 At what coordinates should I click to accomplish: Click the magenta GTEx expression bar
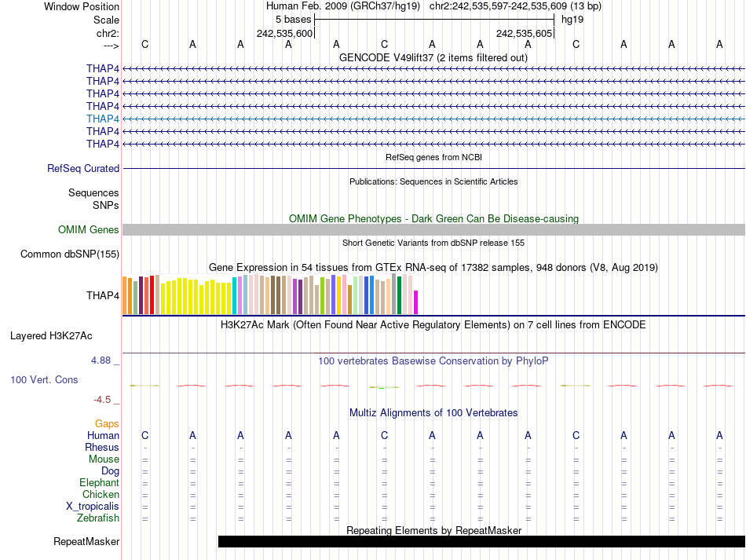tap(416, 302)
